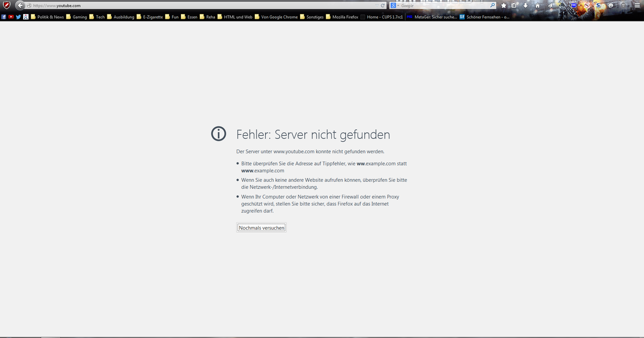Click the blue flag addon icon
This screenshot has width=644, height=338.
point(574,5)
